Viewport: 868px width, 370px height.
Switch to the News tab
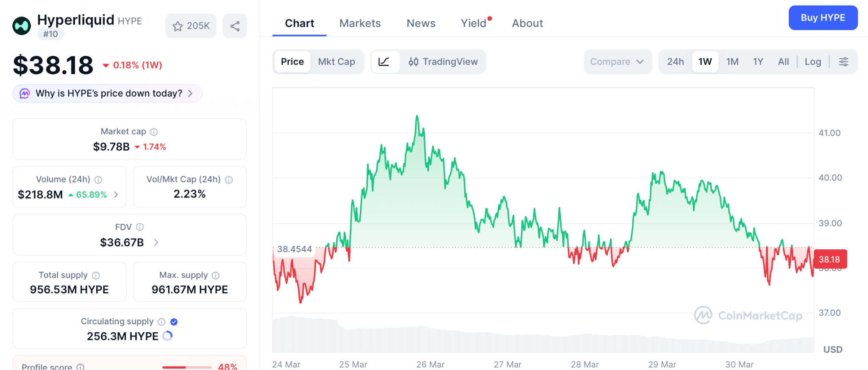tap(421, 23)
